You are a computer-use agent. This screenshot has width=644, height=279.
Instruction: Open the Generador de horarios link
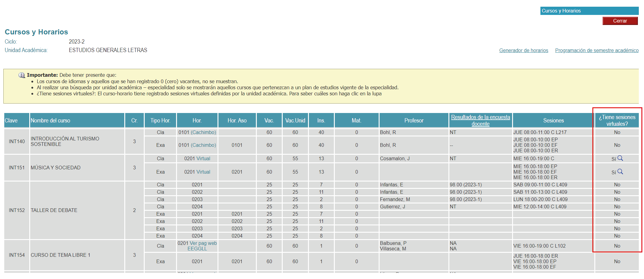pos(523,50)
